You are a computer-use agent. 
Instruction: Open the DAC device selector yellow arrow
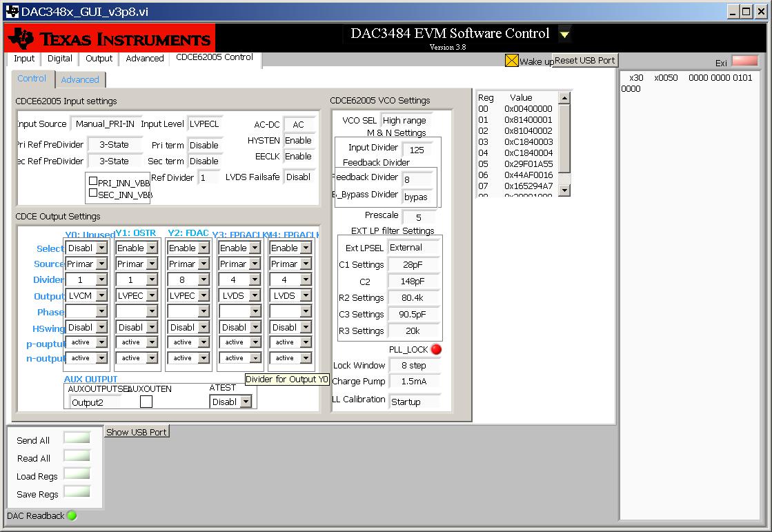click(x=565, y=34)
